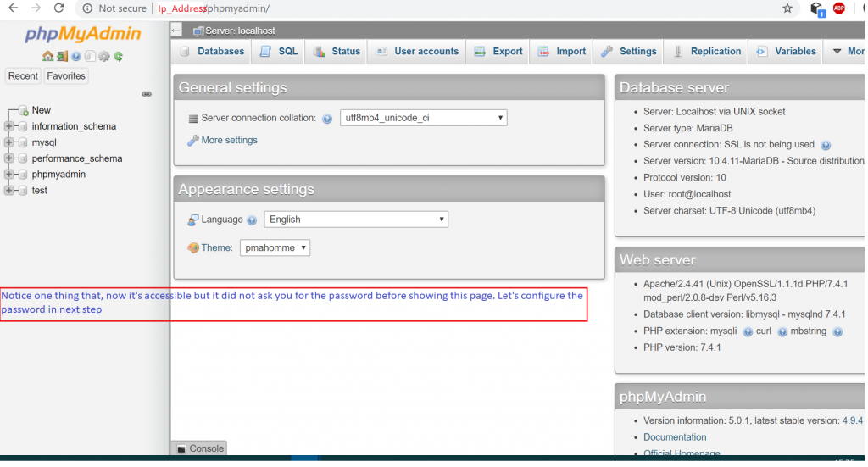Open the Language dropdown set to English
Viewport: 868px width, 467px height.
(356, 220)
